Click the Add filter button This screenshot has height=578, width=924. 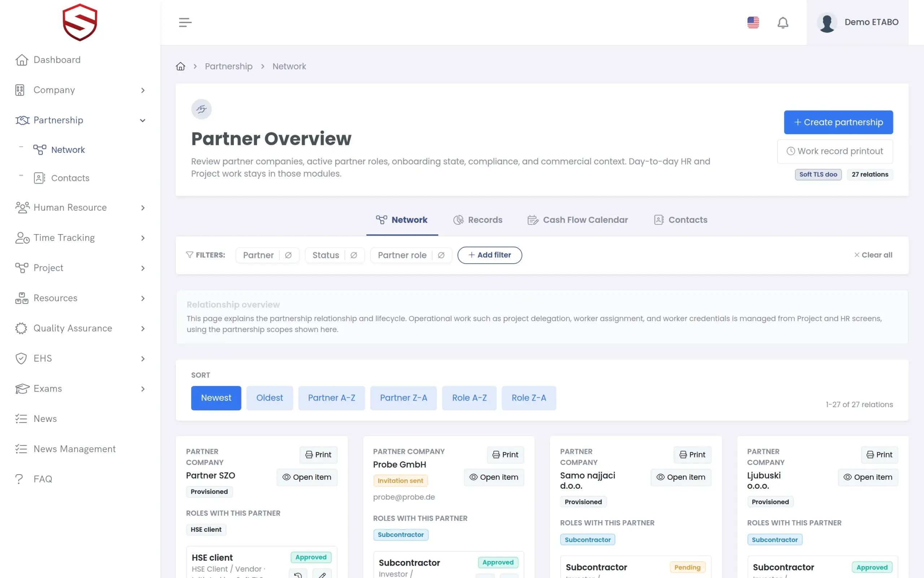[489, 255]
